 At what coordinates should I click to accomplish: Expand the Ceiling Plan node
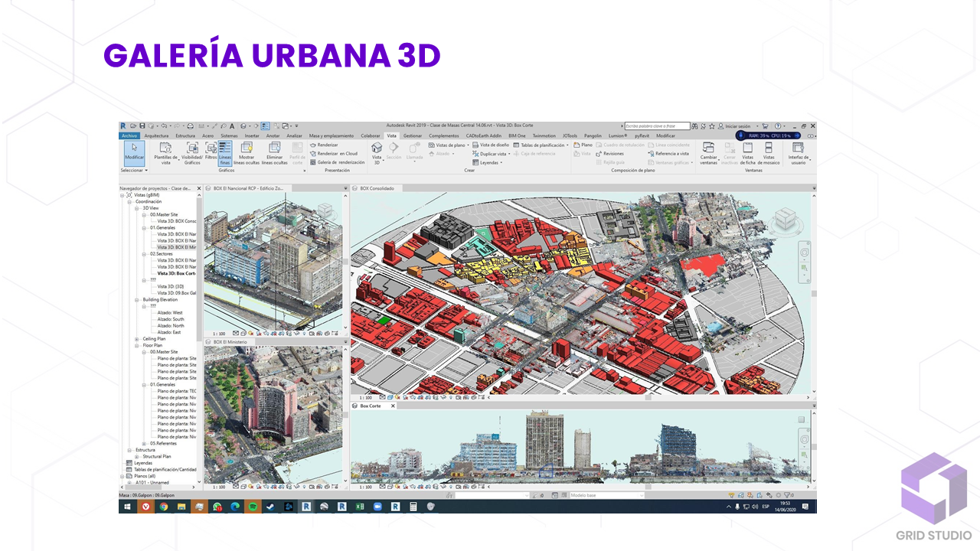coord(138,338)
